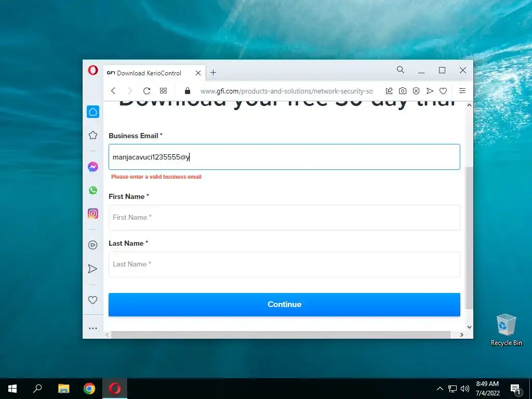Click the scroll up arrow
The height and width of the screenshot is (399, 532).
click(469, 105)
